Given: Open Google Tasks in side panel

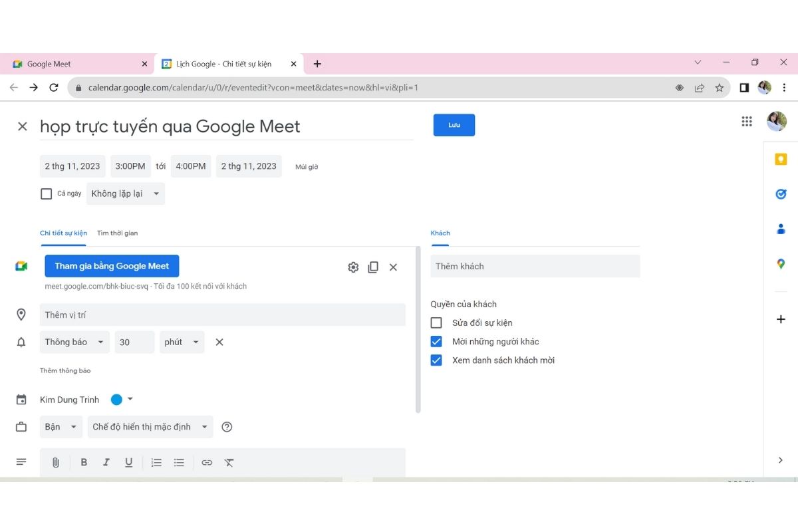Looking at the screenshot, I should (781, 194).
